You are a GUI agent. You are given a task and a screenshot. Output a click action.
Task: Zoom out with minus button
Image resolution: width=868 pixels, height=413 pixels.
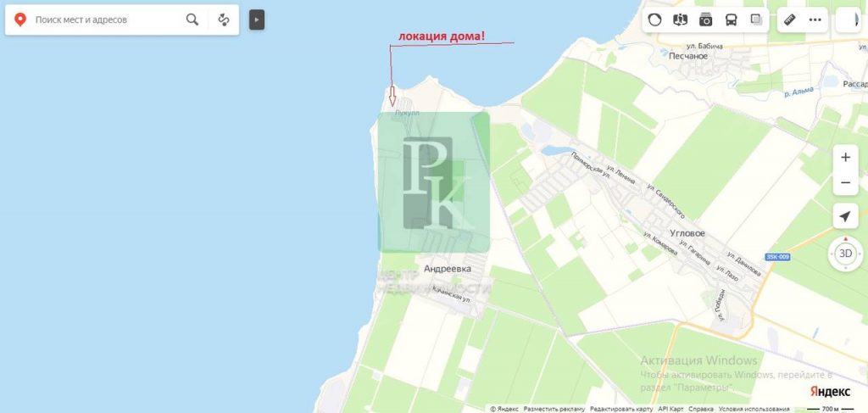tap(845, 182)
